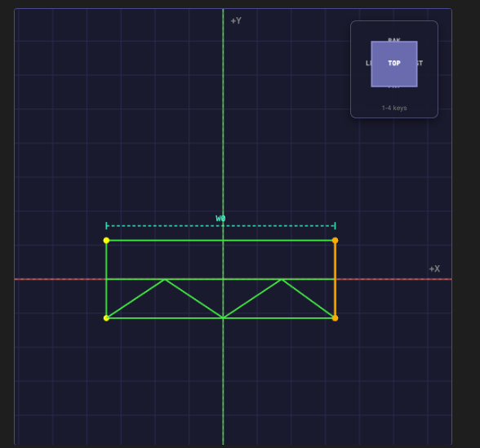Select the green left vertical edge of rectangle
Screen dimensions: 480x448
[106, 279]
